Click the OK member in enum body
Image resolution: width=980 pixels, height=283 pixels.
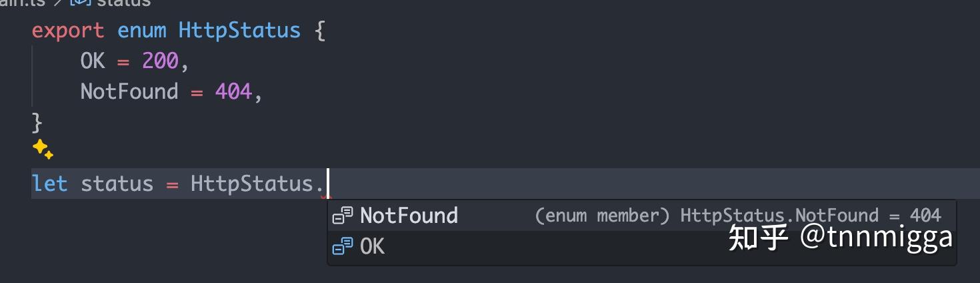[x=93, y=61]
